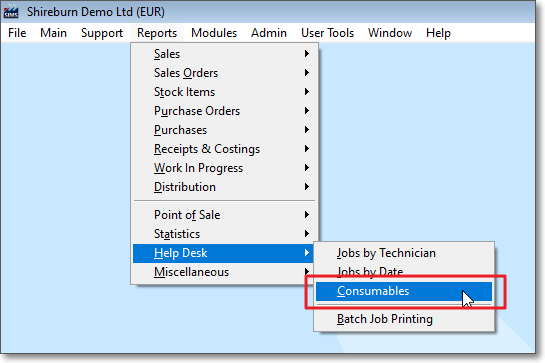Expand the Receipts & Costings submenu
The height and width of the screenshot is (363, 545).
tap(224, 149)
